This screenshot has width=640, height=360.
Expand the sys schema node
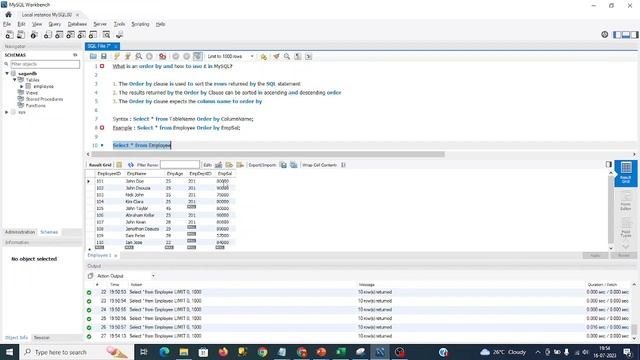pyautogui.click(x=7, y=112)
